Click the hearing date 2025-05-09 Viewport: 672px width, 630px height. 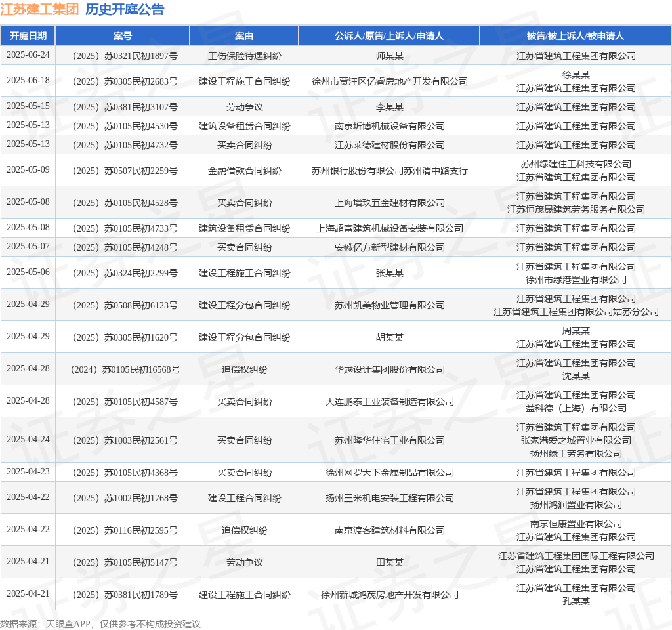point(28,170)
